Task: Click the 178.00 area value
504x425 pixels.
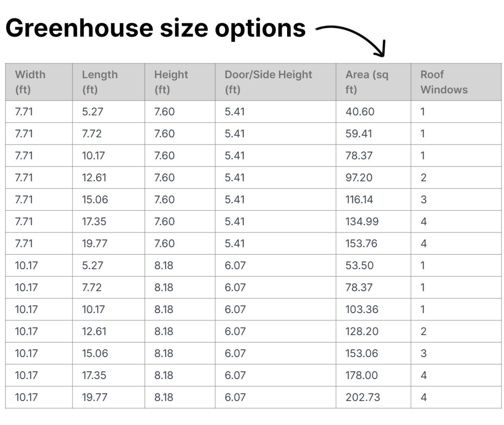Action: tap(362, 375)
